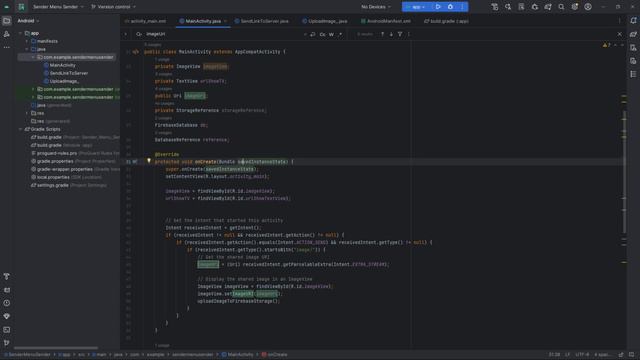
Task: Open the No Devices selector dropdown
Action: (x=376, y=7)
